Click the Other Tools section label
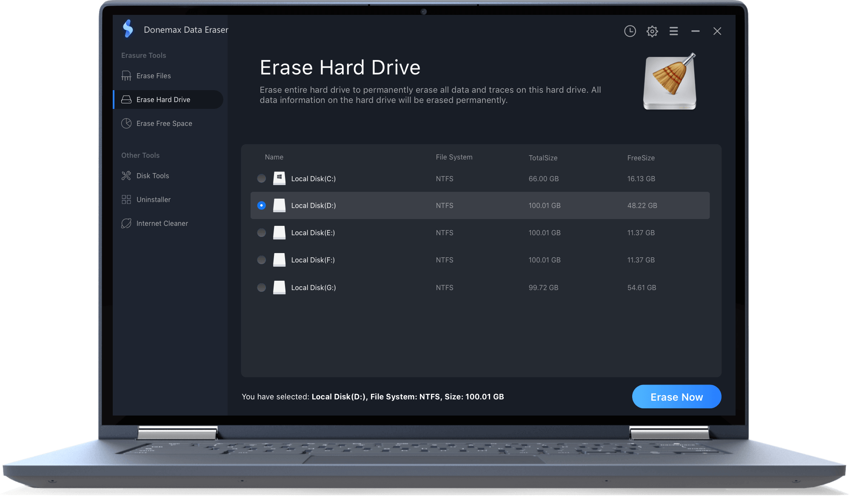Image resolution: width=850 pixels, height=504 pixels. click(140, 155)
